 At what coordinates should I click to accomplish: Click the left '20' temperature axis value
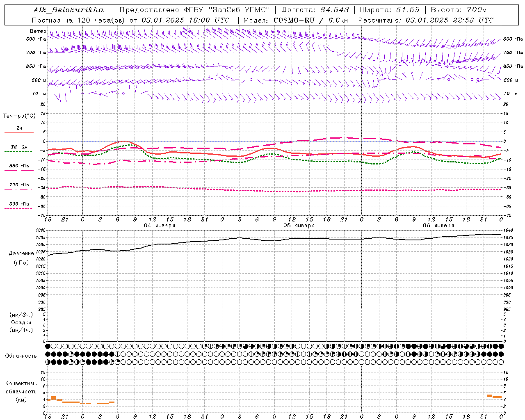tap(43, 105)
